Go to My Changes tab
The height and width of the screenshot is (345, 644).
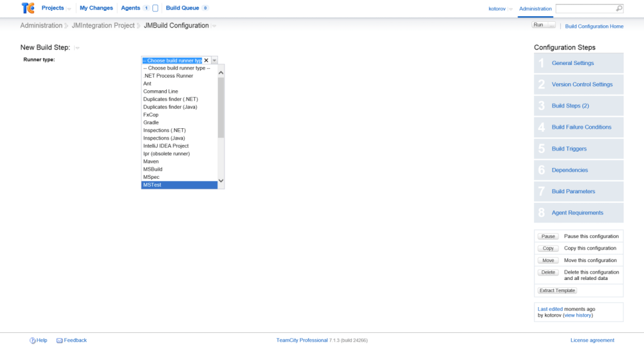point(96,8)
